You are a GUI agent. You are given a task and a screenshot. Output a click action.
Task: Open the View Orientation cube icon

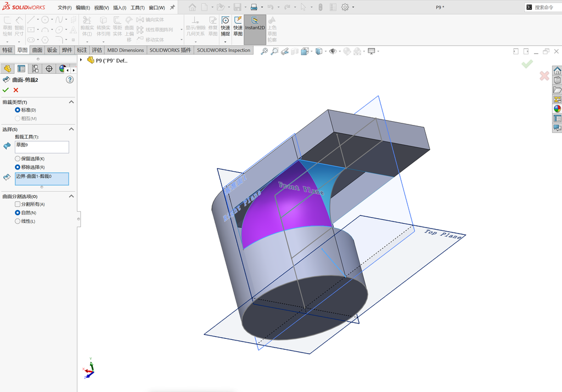click(x=305, y=51)
